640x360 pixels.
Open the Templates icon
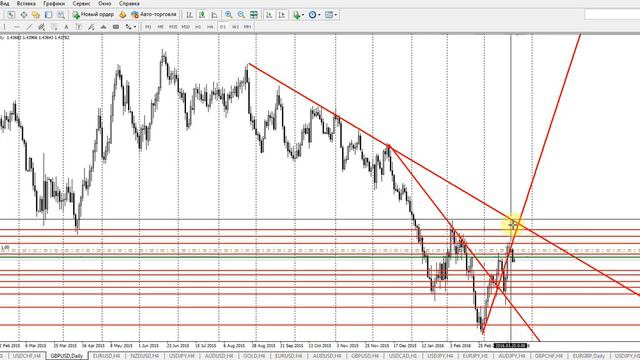tap(329, 15)
